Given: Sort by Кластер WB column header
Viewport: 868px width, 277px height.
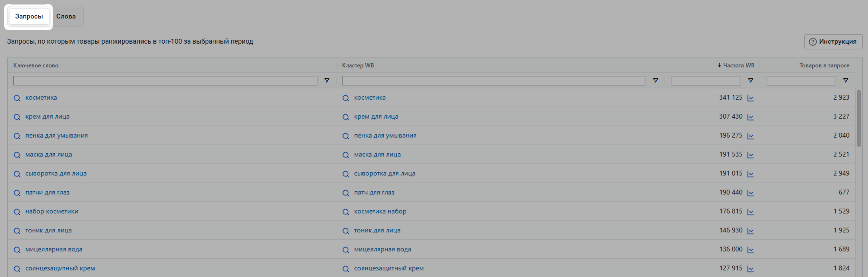Looking at the screenshot, I should (x=358, y=65).
